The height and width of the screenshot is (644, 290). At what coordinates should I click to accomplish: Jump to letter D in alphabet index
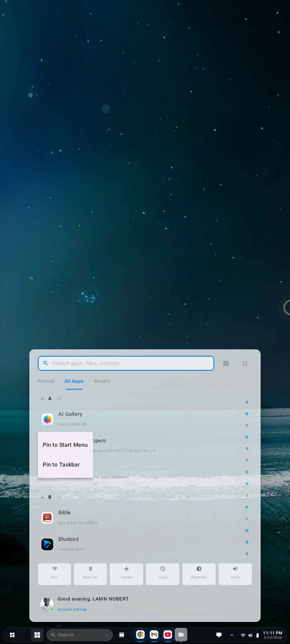tap(247, 437)
